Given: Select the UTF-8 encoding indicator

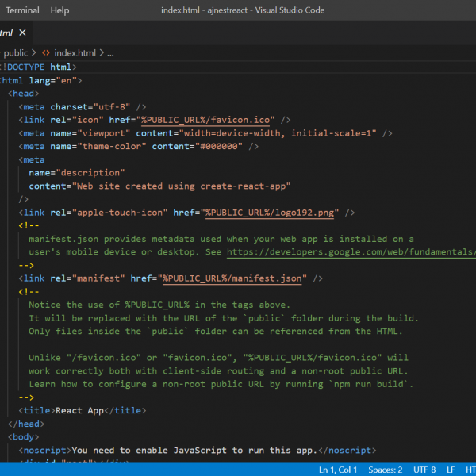Looking at the screenshot, I should (x=424, y=470).
